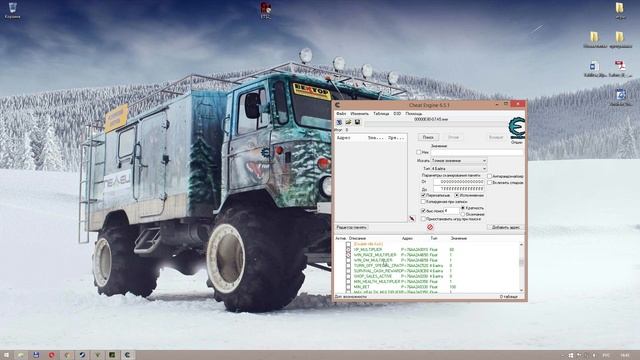Click the scan progress bar
The height and width of the screenshot is (360, 640).
tap(435, 124)
